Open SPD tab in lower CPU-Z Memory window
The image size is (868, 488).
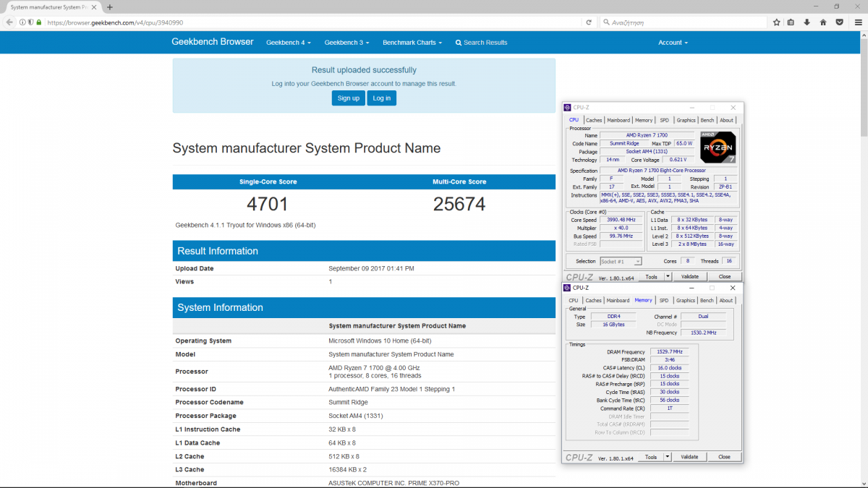tap(664, 301)
